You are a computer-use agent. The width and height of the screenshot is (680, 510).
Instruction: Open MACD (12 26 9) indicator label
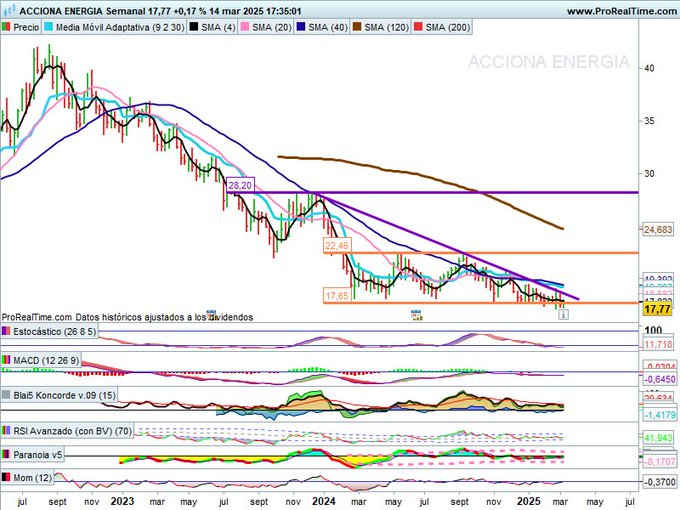tap(46, 360)
